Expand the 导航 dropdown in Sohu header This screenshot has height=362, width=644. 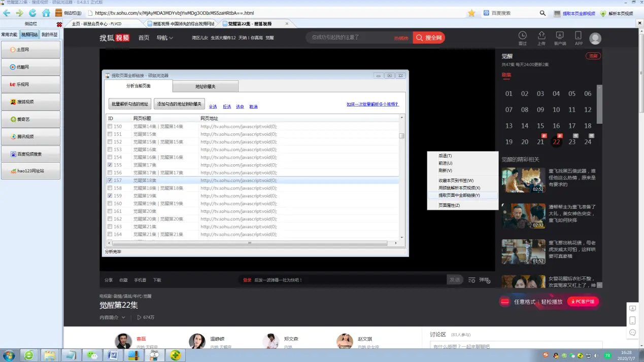(x=165, y=38)
